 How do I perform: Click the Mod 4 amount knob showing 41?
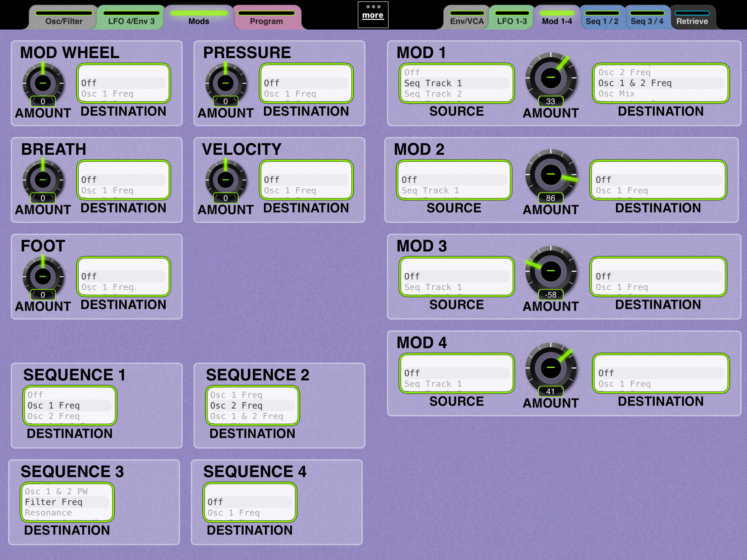tap(551, 368)
